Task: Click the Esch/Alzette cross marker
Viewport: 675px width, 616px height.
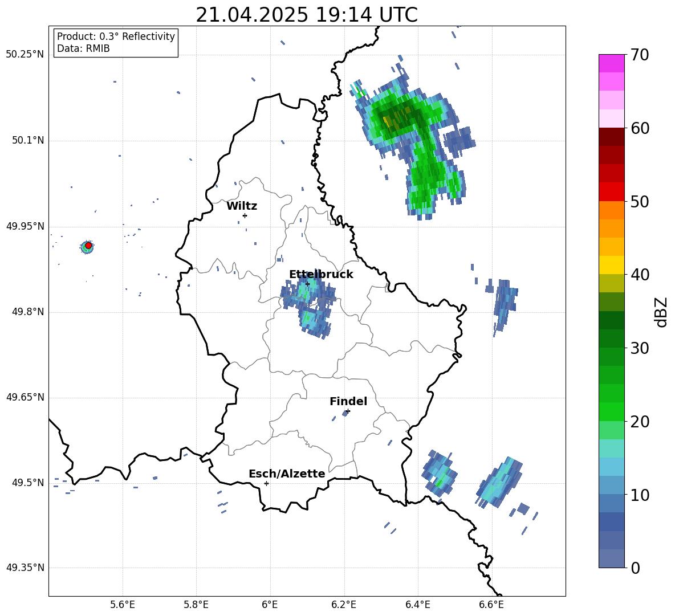Action: (x=266, y=483)
